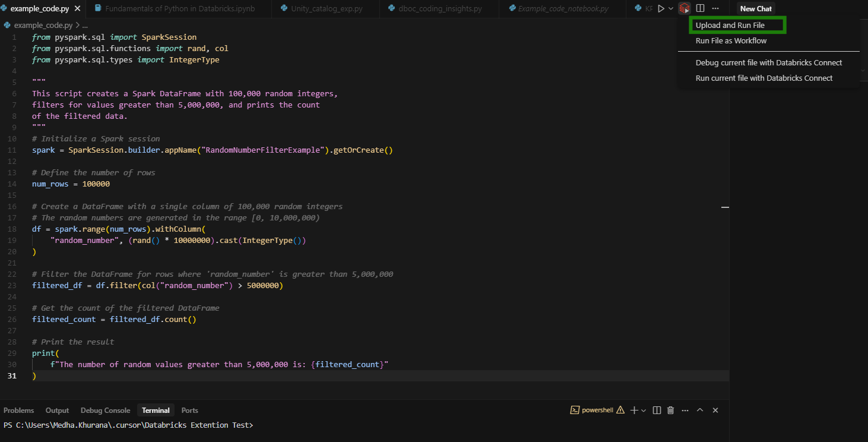The image size is (868, 442).
Task: Open terminal panel more actions ellipsis
Action: tap(685, 410)
